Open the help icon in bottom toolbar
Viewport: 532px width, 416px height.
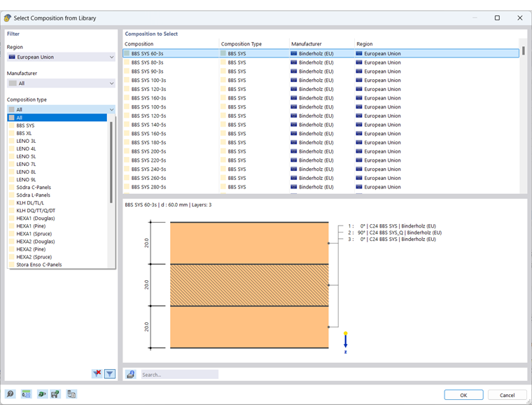click(10, 394)
